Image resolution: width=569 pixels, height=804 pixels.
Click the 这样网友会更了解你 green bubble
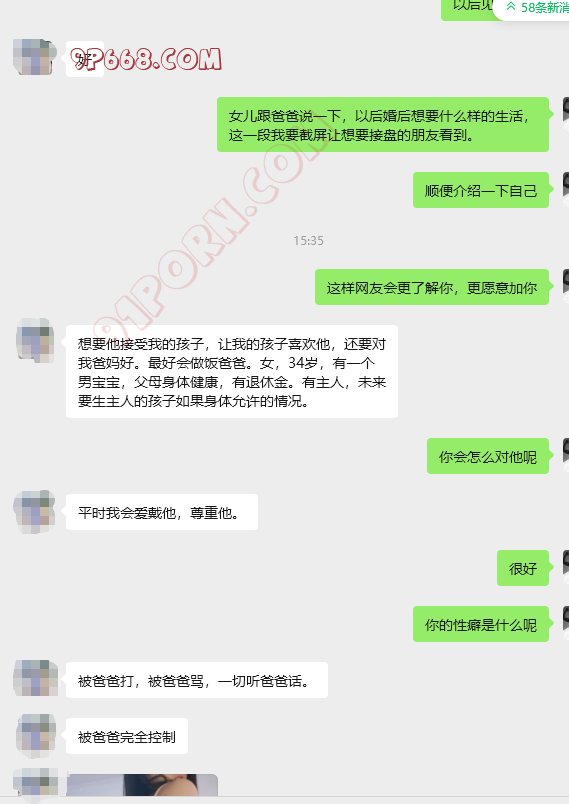[x=432, y=287]
